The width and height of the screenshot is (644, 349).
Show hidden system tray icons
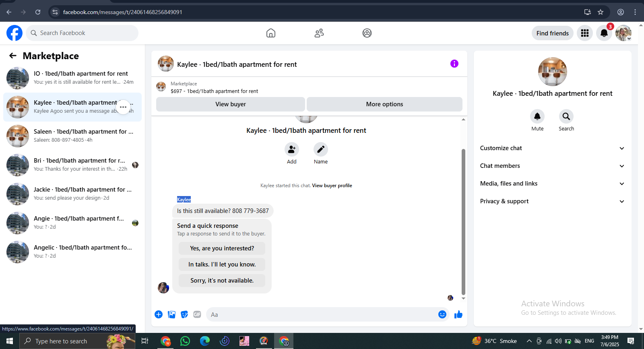(529, 341)
